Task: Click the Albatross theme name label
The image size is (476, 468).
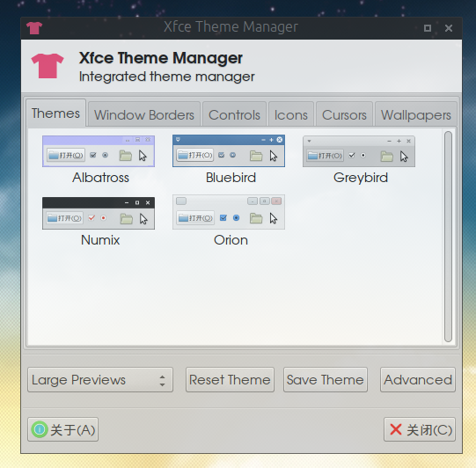Action: coord(100,178)
